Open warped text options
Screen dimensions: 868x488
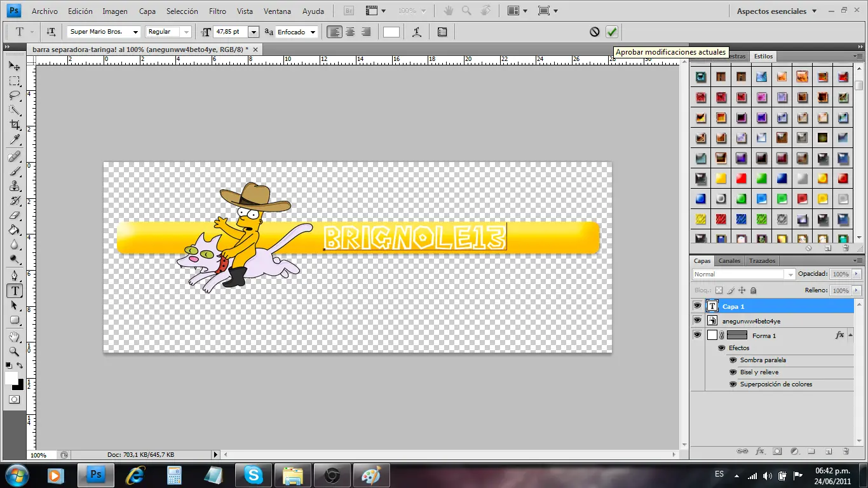point(416,32)
